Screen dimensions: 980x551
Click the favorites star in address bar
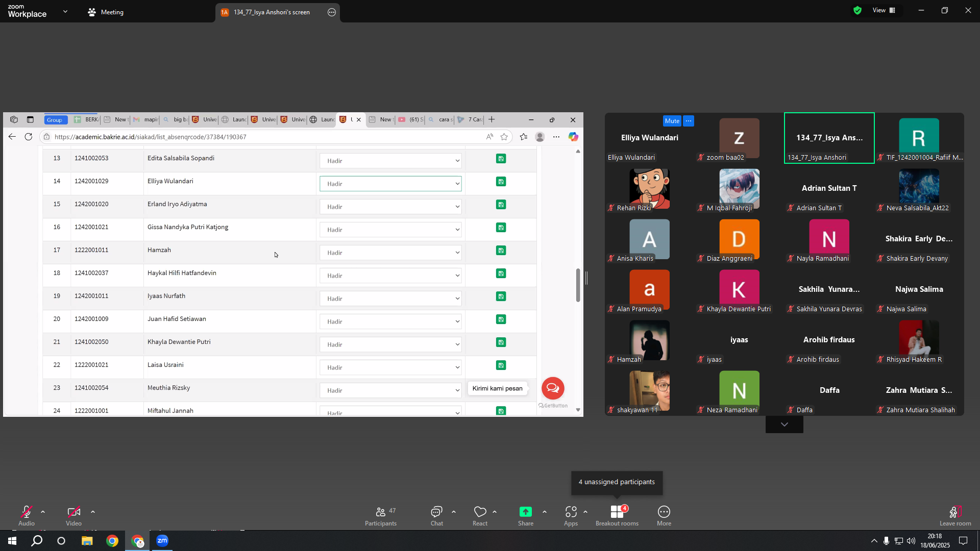coord(504,137)
